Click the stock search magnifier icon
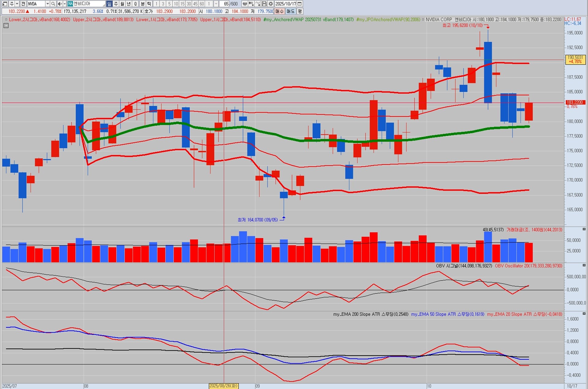 tap(53, 4)
